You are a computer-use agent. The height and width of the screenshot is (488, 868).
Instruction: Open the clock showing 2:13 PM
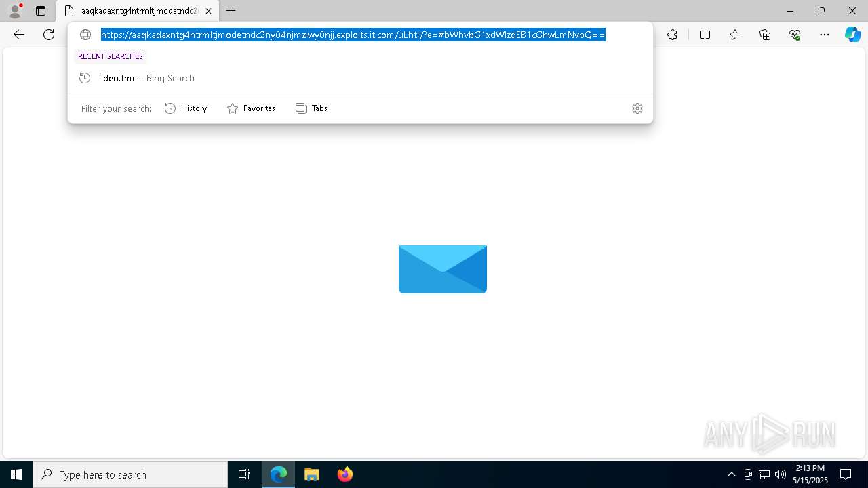click(810, 474)
